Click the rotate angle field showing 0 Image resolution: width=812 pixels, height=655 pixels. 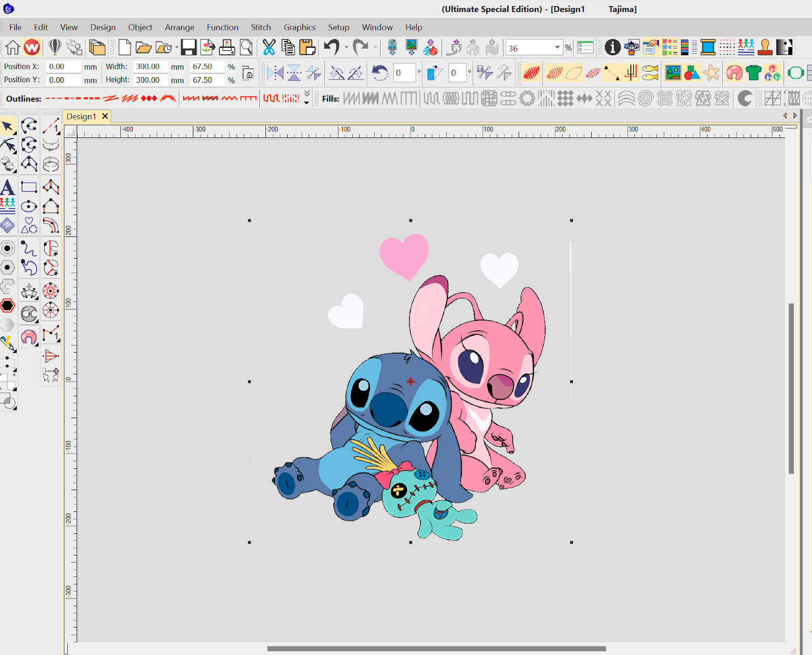(x=405, y=73)
